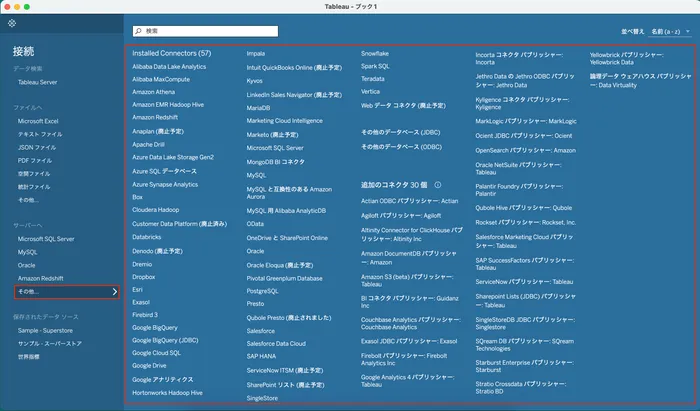Choose Exasol connector in installed list
Screen dimensions: 700x411
pos(141,302)
